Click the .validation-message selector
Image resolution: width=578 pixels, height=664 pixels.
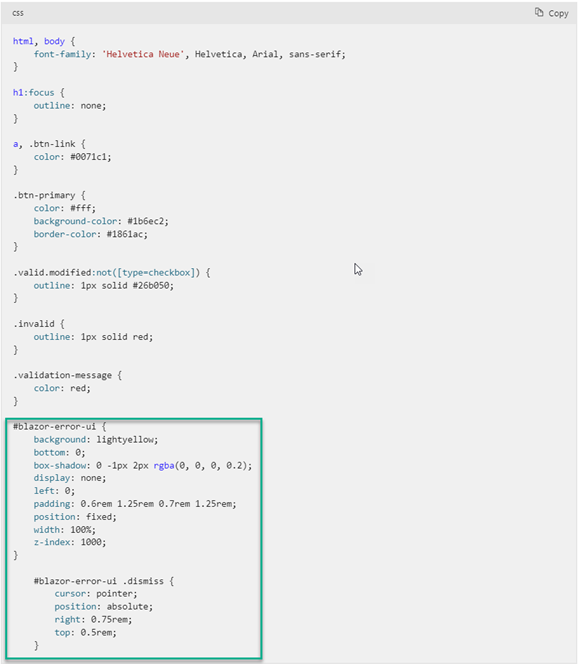coord(62,375)
